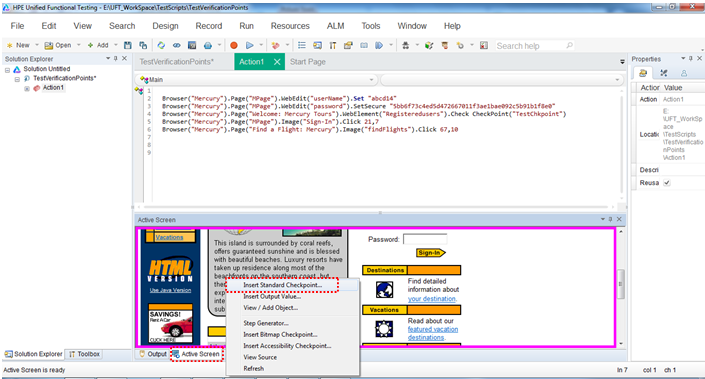
Task: Open the Design menu
Action: [x=165, y=26]
